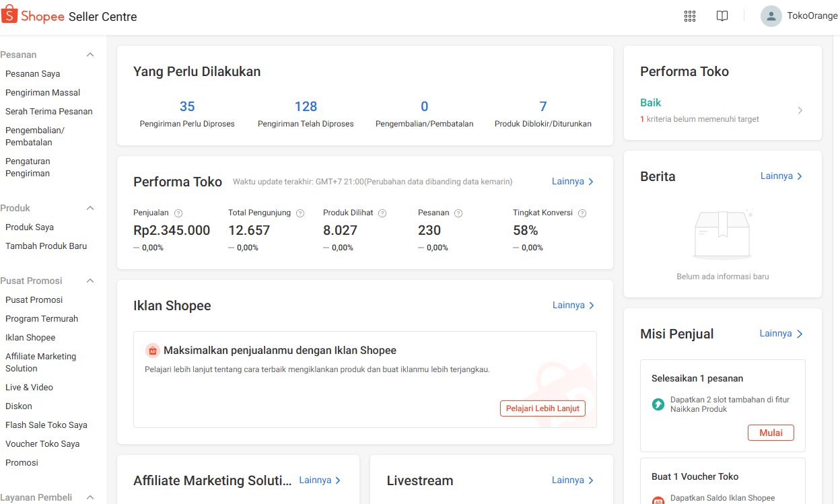
Task: Show help tooltip for Pesanan metric
Action: click(x=458, y=213)
